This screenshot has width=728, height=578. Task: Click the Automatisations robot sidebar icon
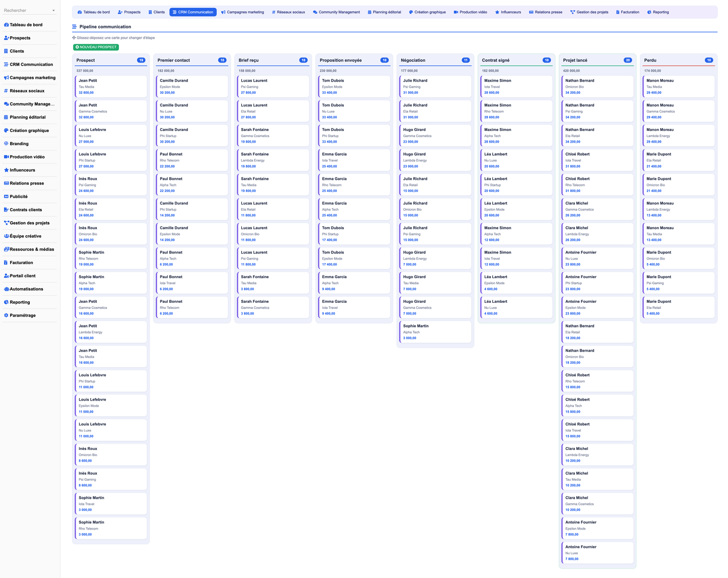click(6, 289)
